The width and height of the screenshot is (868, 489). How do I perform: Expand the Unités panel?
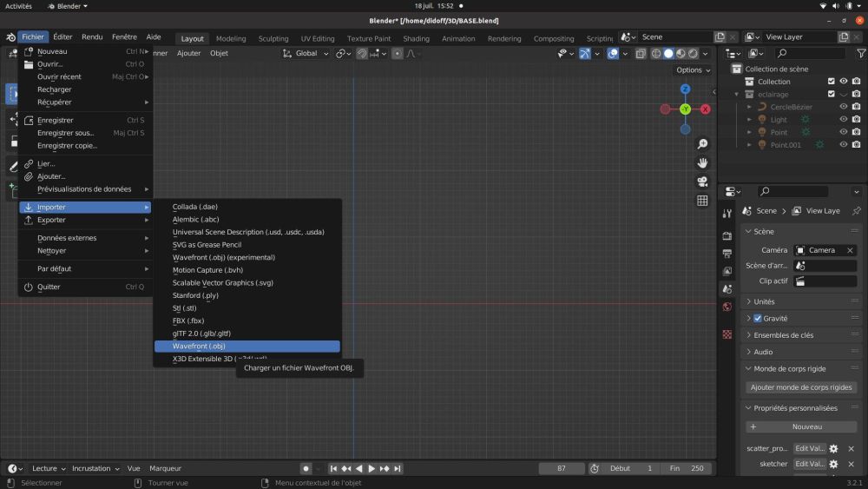click(x=764, y=301)
